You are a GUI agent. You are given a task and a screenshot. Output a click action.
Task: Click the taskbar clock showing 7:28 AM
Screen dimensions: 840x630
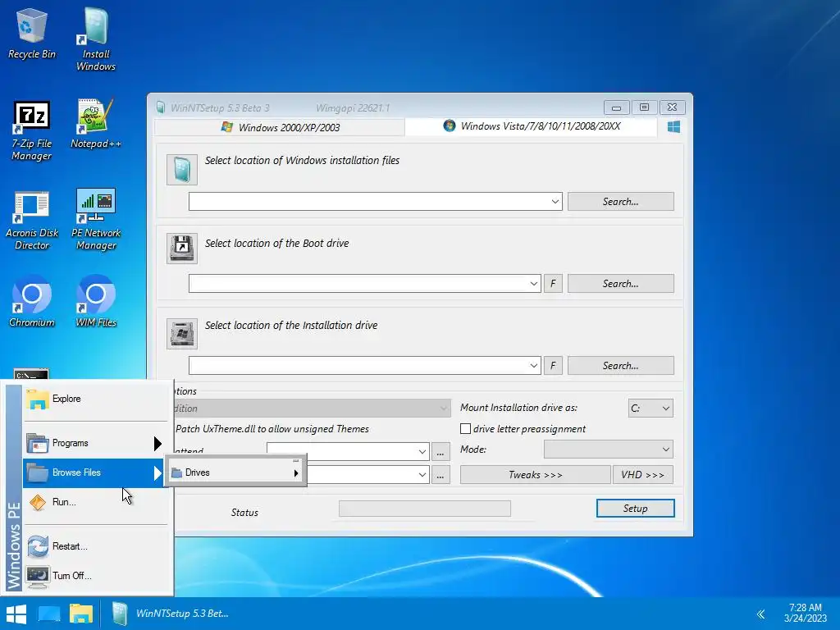click(806, 613)
